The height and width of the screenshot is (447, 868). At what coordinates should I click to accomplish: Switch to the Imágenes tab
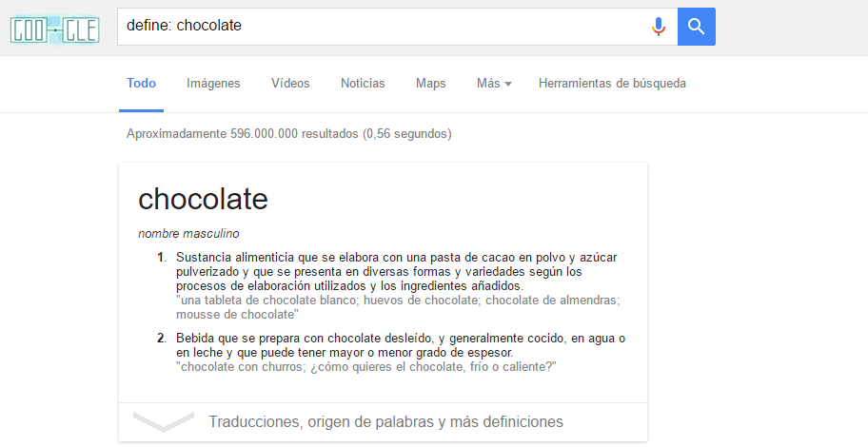[x=213, y=84]
